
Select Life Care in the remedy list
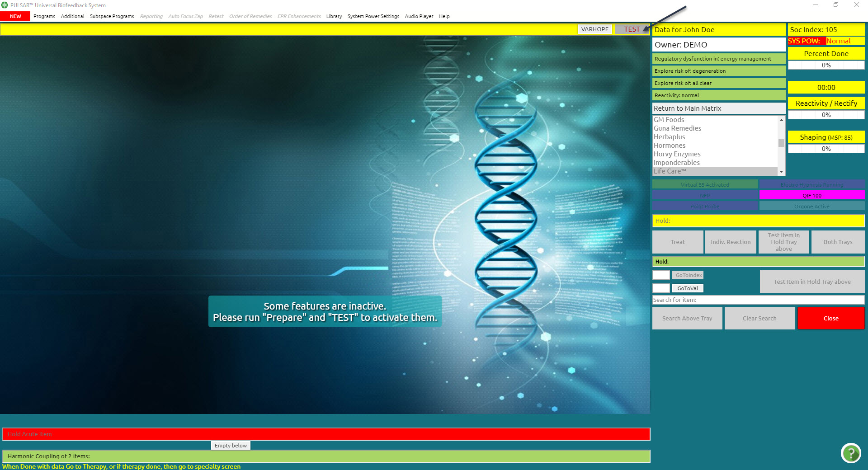click(669, 171)
